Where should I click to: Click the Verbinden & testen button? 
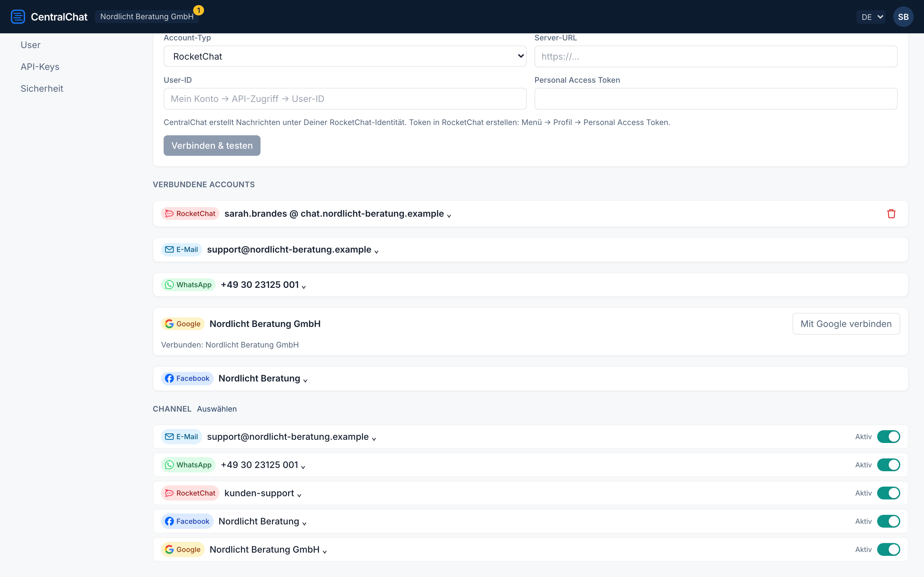(212, 146)
